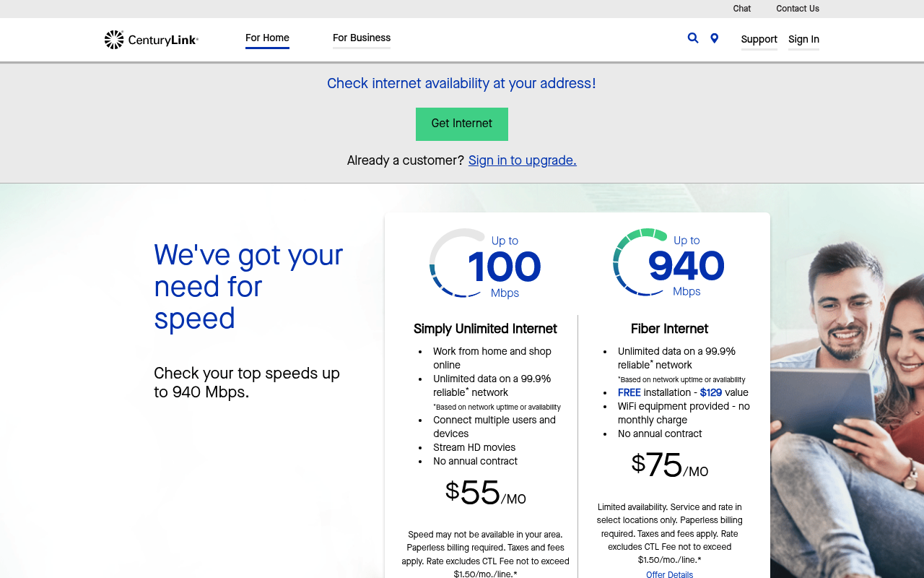Follow the Sign in to upgrade link
The width and height of the screenshot is (924, 578).
pyautogui.click(x=523, y=160)
